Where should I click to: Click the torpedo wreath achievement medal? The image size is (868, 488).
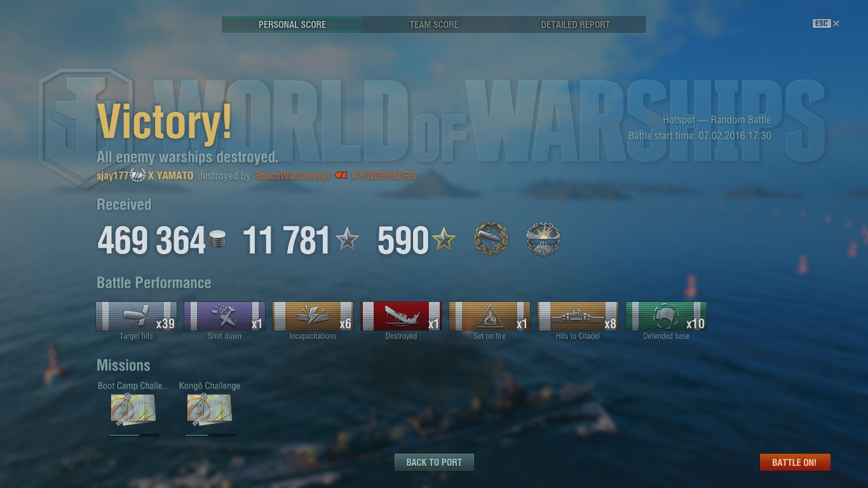pyautogui.click(x=491, y=240)
